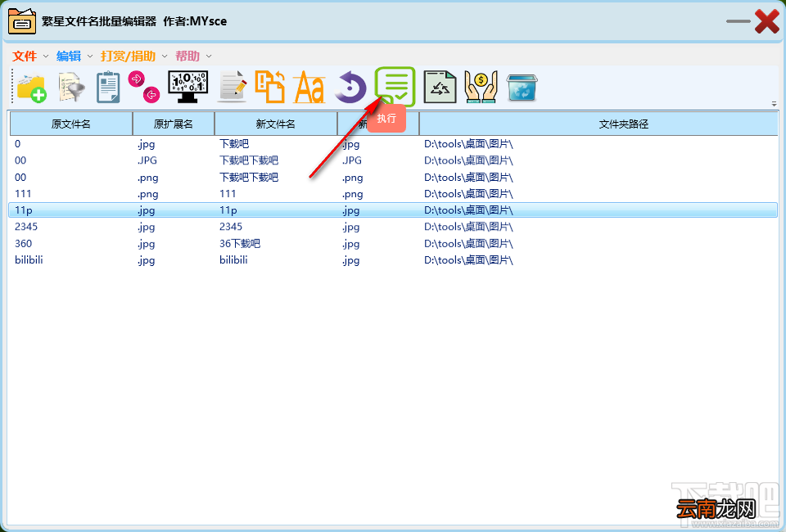Click new filename 下载吧 in first row

tap(234, 144)
